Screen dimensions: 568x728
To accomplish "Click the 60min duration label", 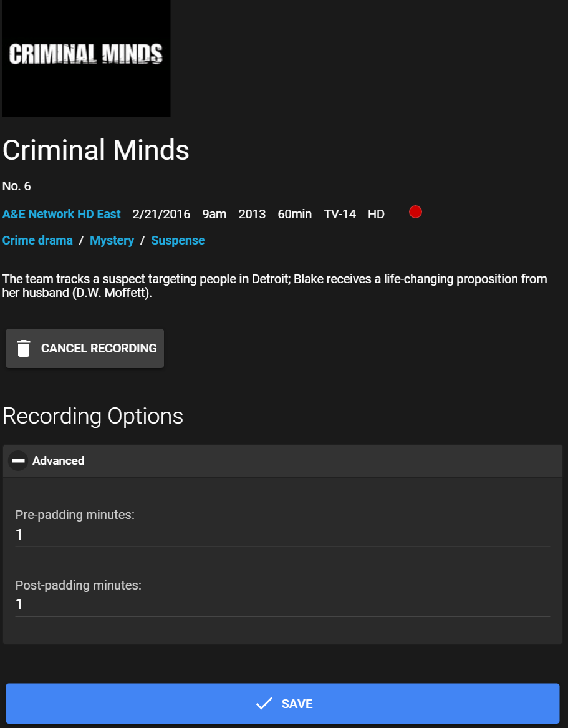I will tap(295, 215).
